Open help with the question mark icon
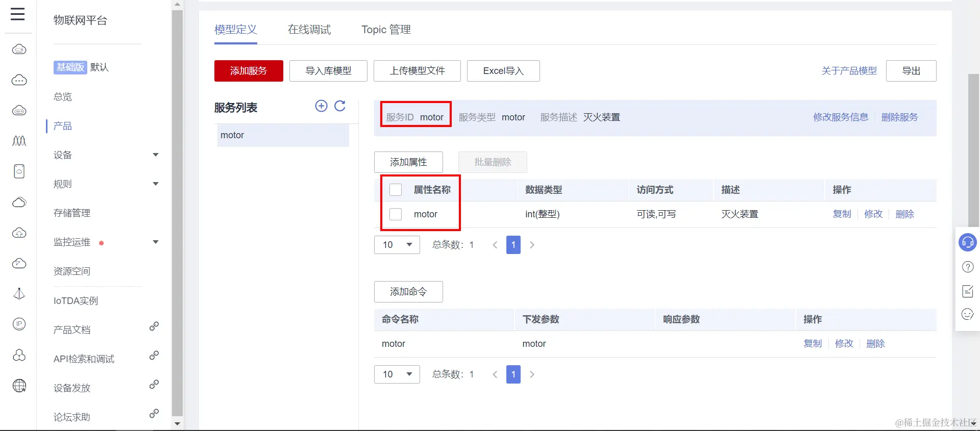The width and height of the screenshot is (980, 431). coord(968,267)
